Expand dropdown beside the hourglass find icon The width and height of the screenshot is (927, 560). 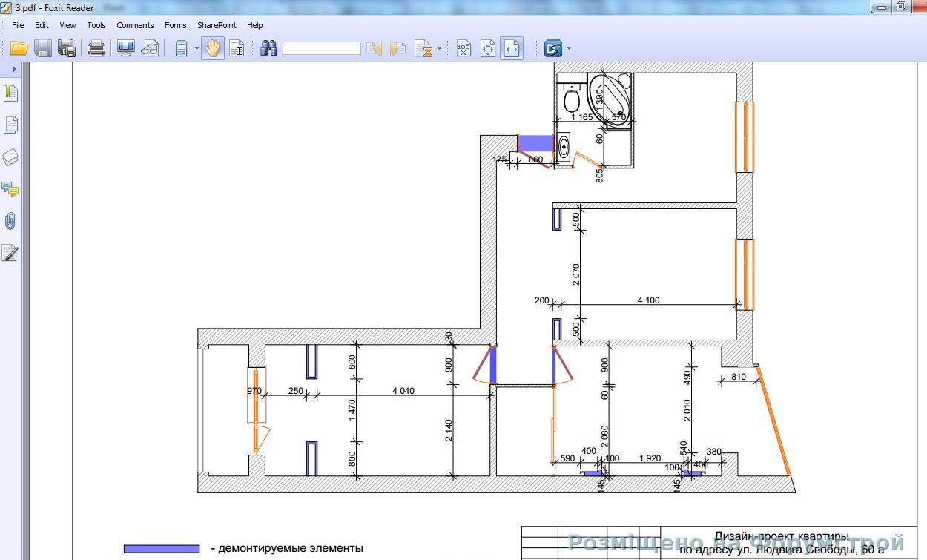(x=439, y=49)
